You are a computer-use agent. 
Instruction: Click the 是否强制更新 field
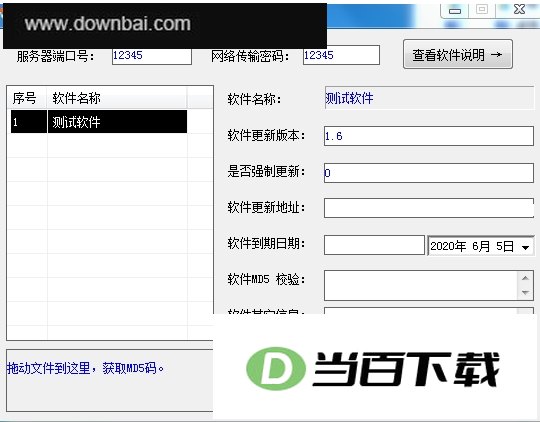point(429,173)
